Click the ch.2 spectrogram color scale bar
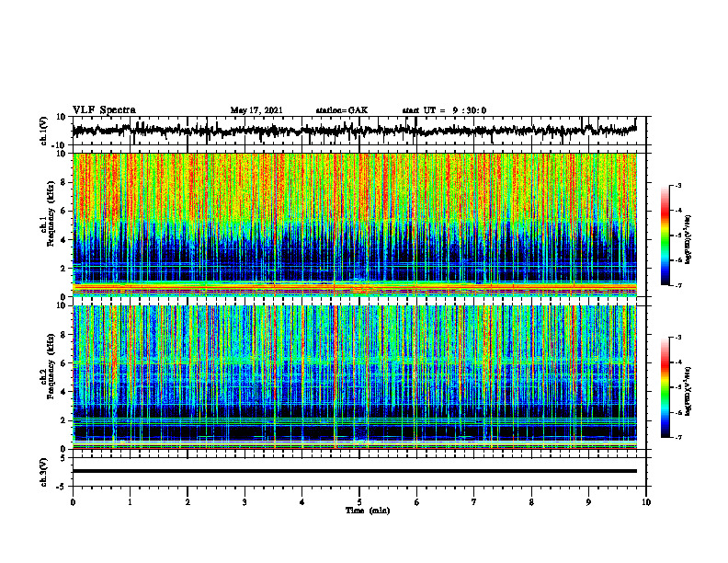Image resolution: width=728 pixels, height=563 pixels. coord(665,387)
